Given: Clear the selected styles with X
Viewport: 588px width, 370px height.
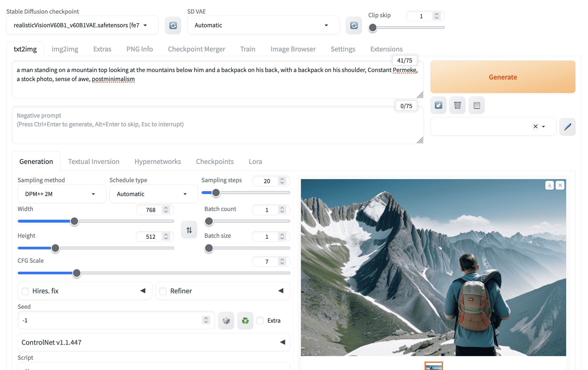Looking at the screenshot, I should tap(536, 126).
